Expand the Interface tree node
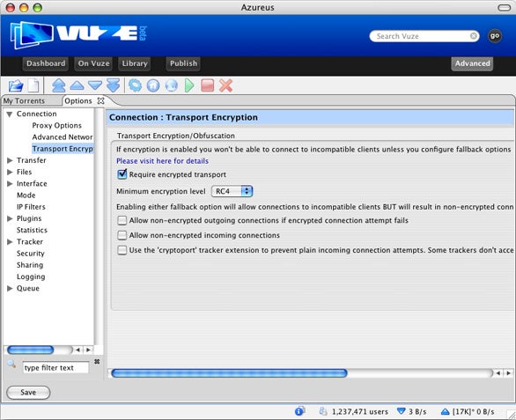This screenshot has height=420, width=516. (10, 184)
